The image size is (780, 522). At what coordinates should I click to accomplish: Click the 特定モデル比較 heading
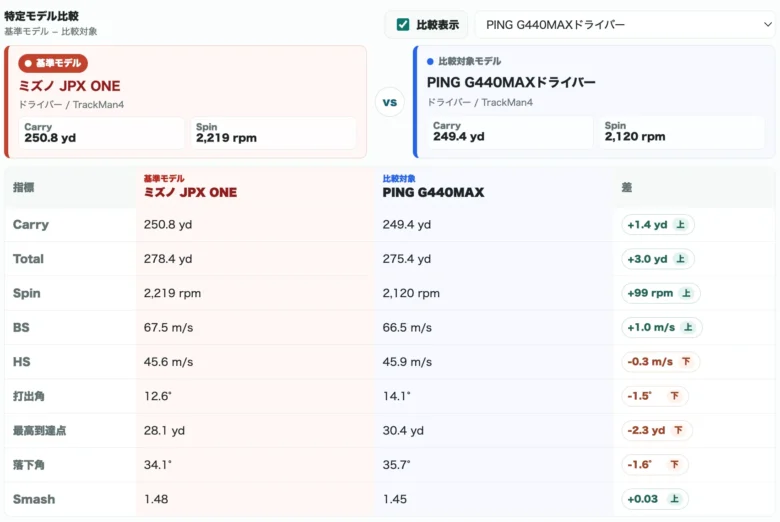tap(41, 16)
